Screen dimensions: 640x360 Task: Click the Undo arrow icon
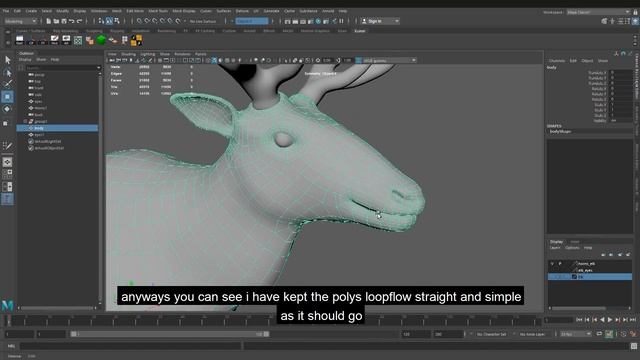pyautogui.click(x=72, y=21)
